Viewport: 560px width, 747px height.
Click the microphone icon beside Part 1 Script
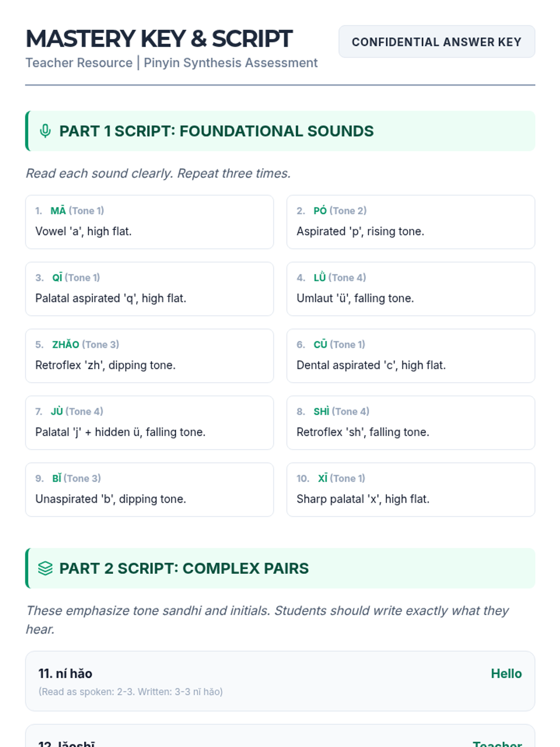(45, 131)
